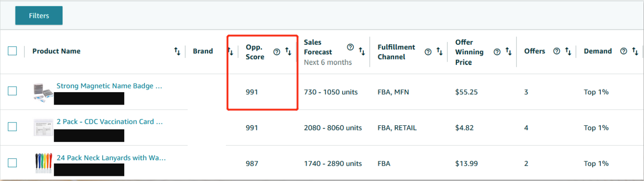Select the 730 - 1050 units forecast cell
Screen dimensions: 644x181
point(331,92)
